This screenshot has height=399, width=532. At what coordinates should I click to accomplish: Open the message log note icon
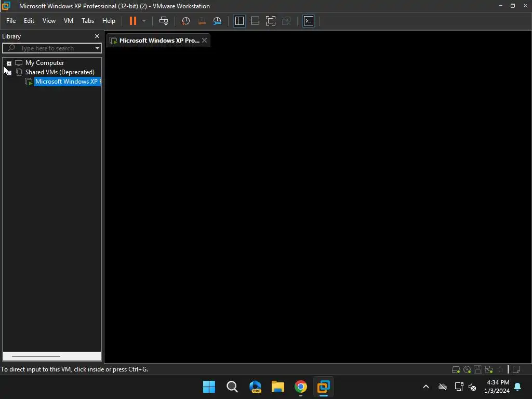click(516, 369)
